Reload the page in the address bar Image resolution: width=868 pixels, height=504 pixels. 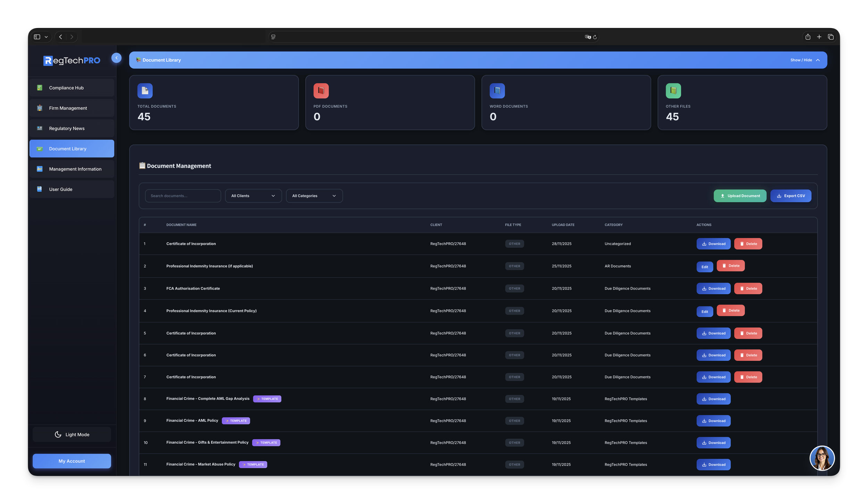[x=595, y=37]
